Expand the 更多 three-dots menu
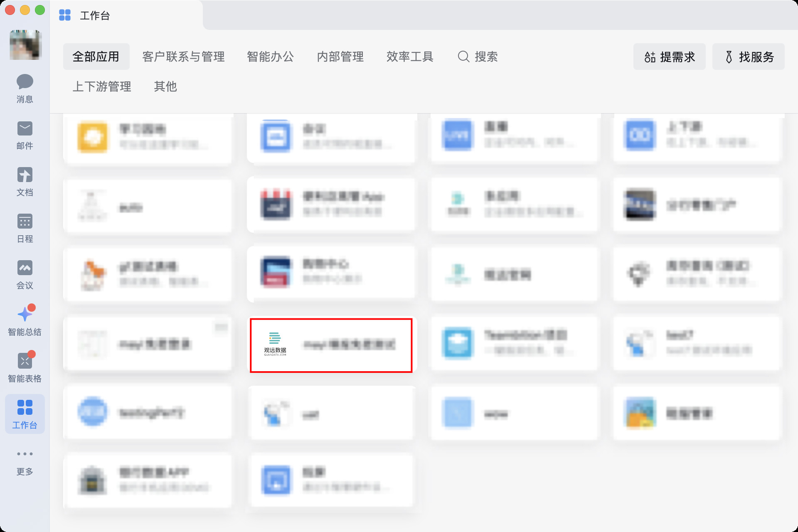The height and width of the screenshot is (532, 798). (25, 454)
